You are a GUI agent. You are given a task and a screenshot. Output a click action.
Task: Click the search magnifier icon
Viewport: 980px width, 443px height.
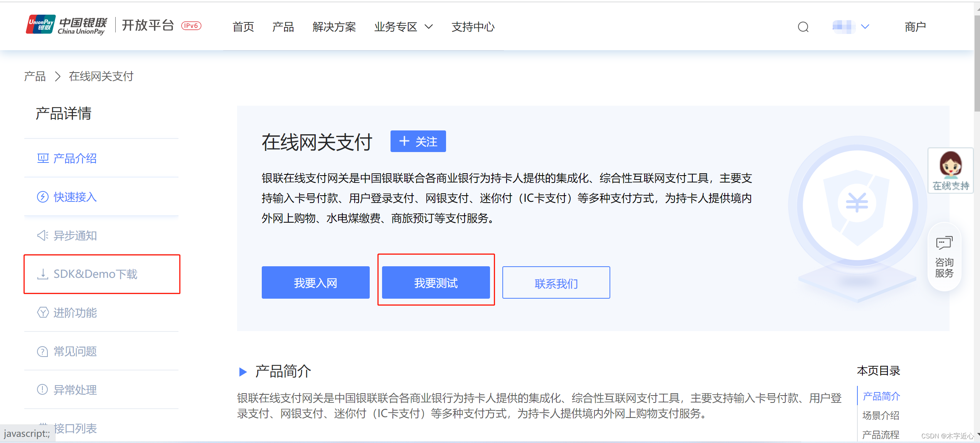[803, 27]
